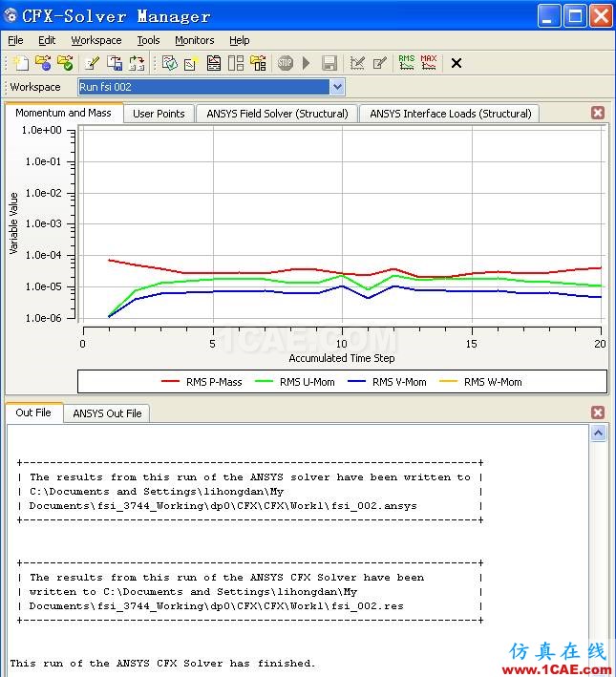Open the Tools menu
Screen dimensions: 616x677
point(148,40)
